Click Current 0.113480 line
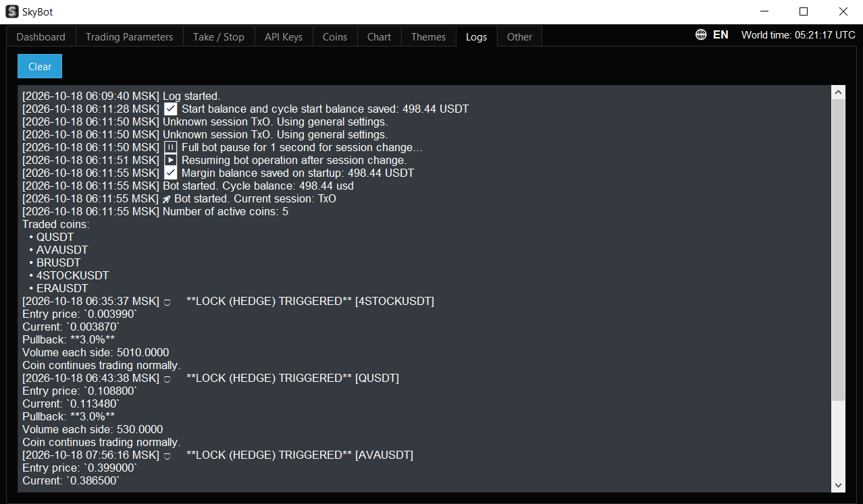The height and width of the screenshot is (504, 863). [71, 404]
